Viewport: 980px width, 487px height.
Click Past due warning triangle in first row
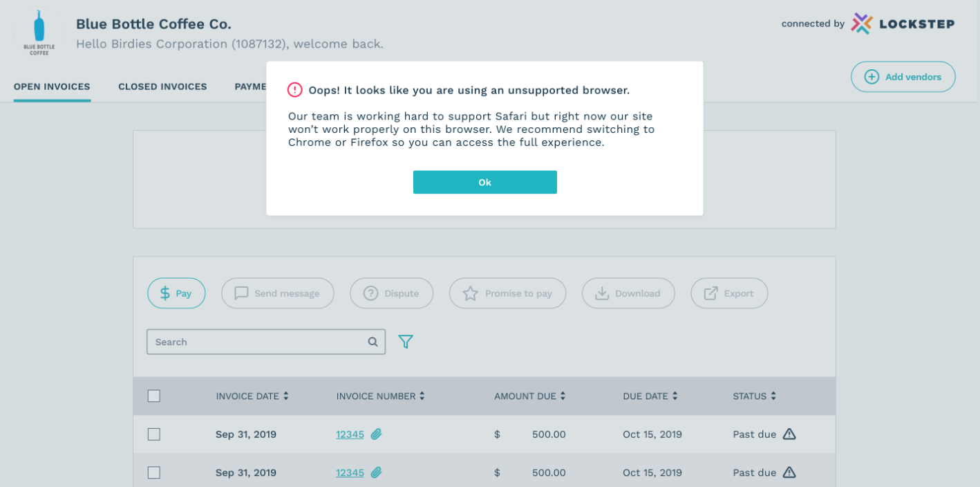[789, 434]
